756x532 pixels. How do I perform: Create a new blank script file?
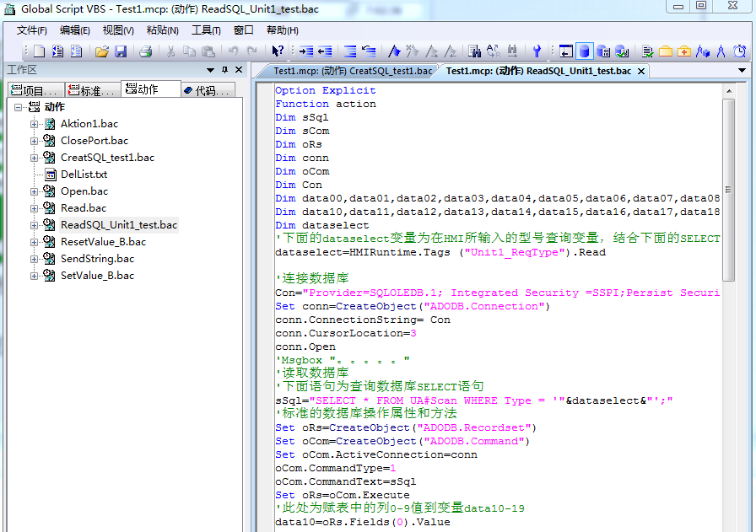39,51
